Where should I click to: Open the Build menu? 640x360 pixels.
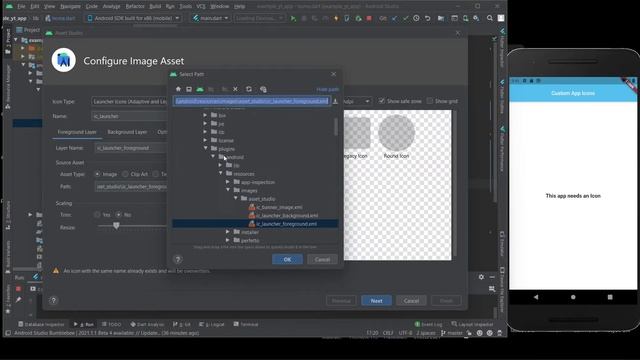[x=155, y=7]
